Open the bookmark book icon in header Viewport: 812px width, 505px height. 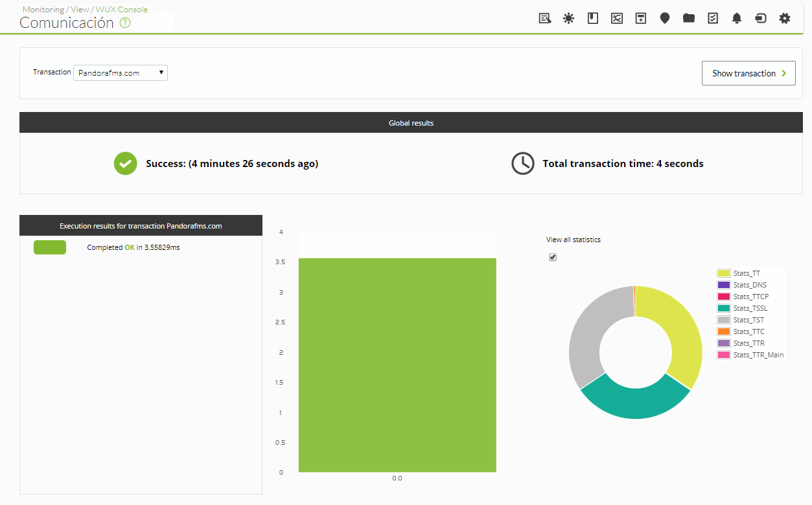tap(592, 18)
